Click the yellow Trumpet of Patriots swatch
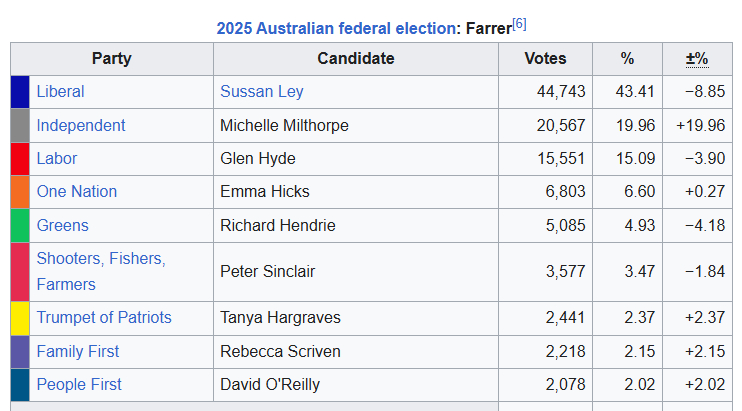 pyautogui.click(x=20, y=318)
